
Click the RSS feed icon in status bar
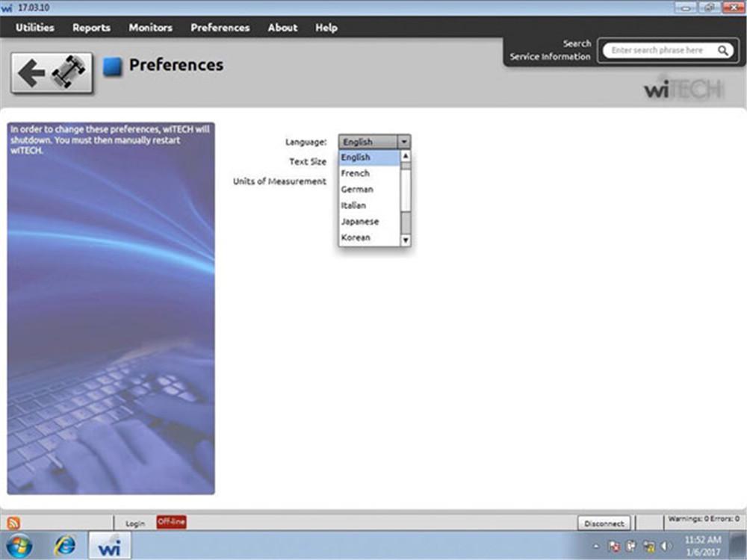point(13,523)
